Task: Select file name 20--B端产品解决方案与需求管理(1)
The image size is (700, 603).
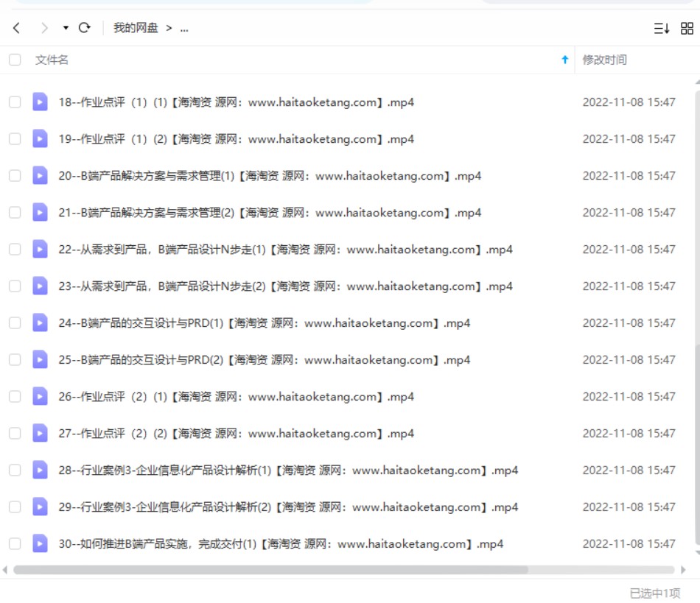Action: pyautogui.click(x=270, y=176)
